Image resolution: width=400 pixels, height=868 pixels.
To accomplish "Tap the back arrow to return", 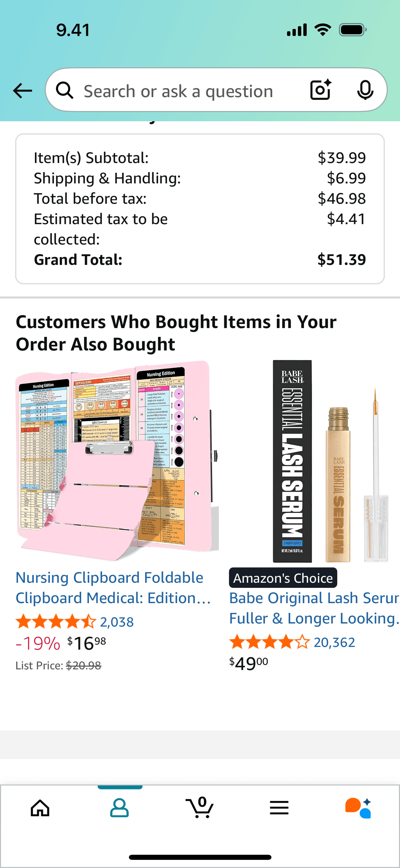I will [21, 90].
